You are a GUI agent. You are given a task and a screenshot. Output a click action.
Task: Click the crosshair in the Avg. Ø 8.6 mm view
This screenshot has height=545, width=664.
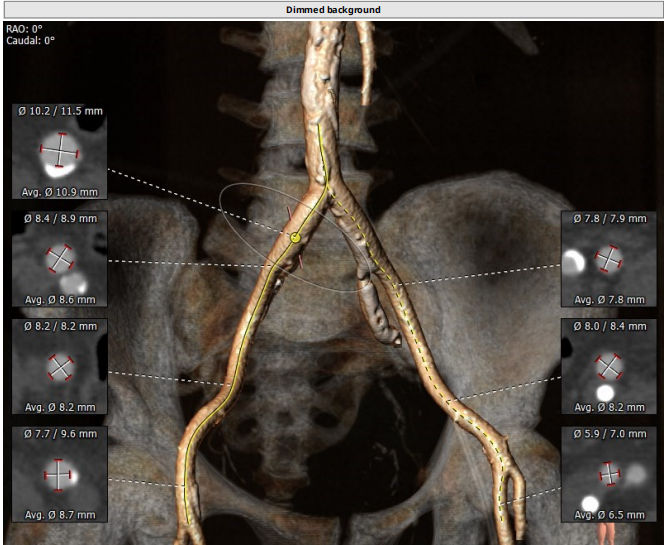59,258
